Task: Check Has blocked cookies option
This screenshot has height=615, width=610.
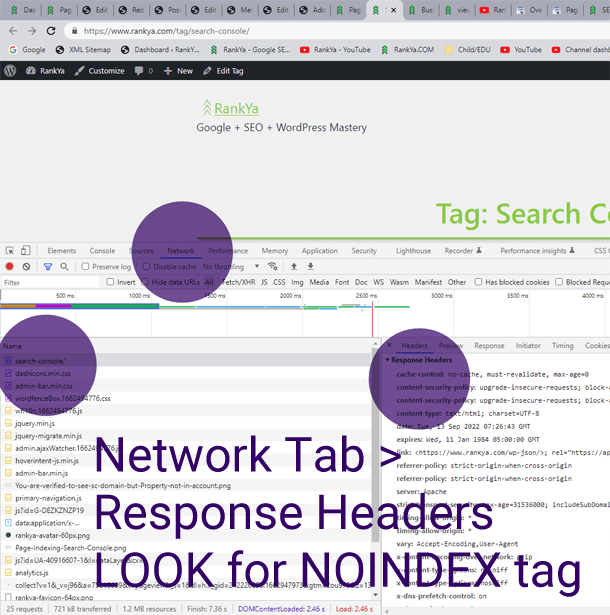Action: point(478,282)
